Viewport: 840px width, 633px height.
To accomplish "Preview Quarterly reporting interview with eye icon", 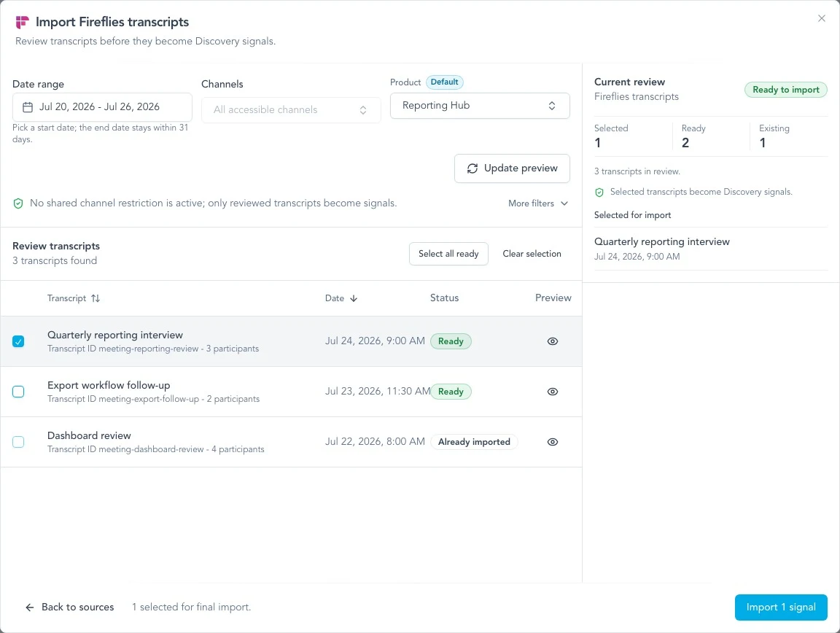I will tap(552, 341).
